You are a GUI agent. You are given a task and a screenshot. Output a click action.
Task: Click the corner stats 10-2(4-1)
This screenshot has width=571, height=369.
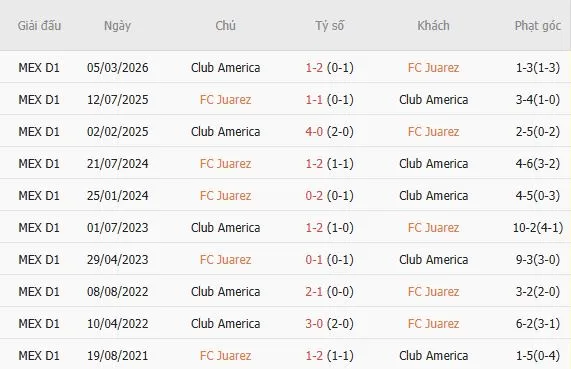[x=538, y=228]
